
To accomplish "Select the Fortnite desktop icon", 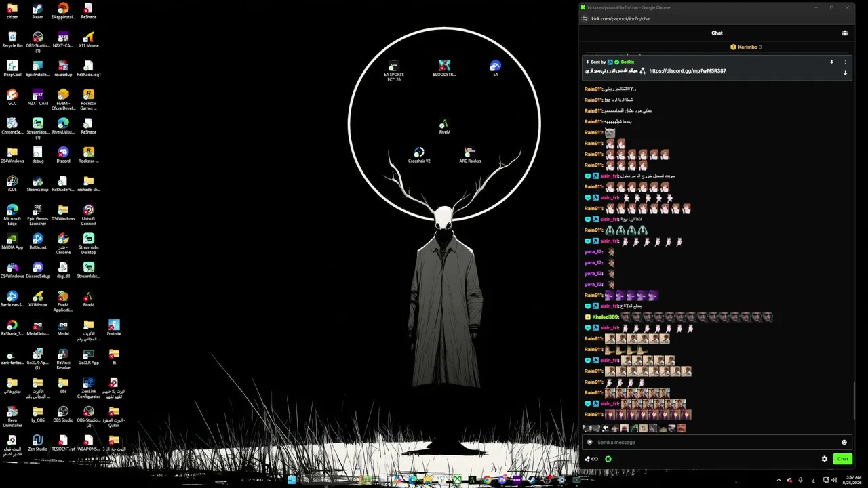I will (114, 328).
